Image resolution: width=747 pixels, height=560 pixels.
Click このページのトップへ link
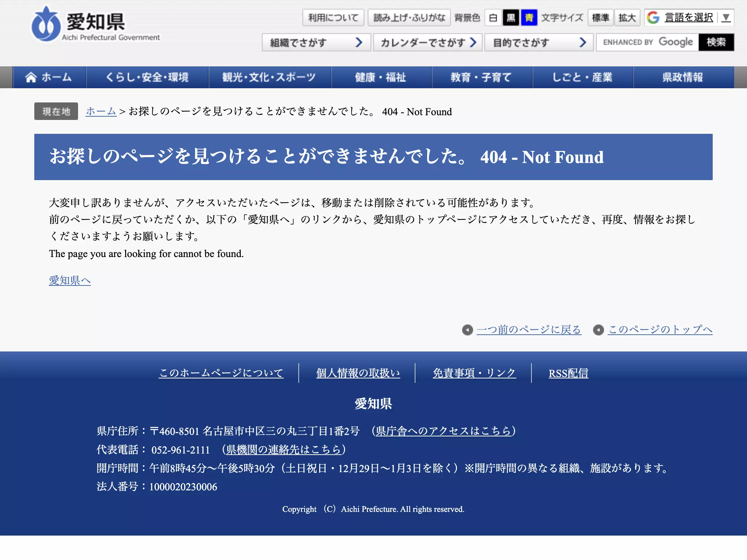tap(660, 330)
